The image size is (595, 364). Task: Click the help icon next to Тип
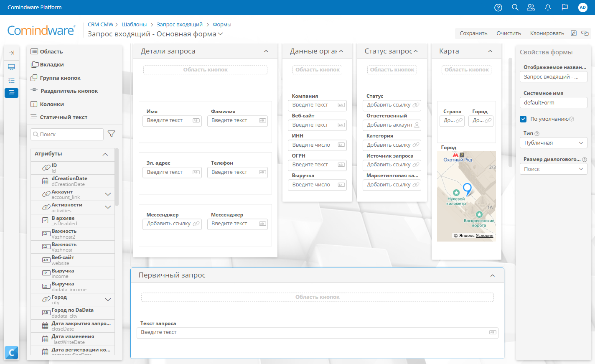[537, 134]
